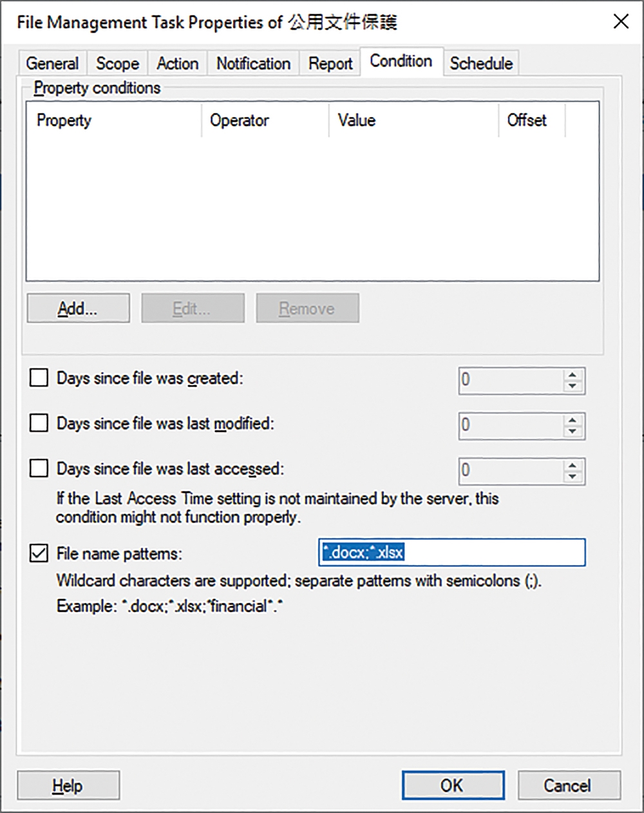
Task: Enable Days since file was created
Action: (x=39, y=378)
